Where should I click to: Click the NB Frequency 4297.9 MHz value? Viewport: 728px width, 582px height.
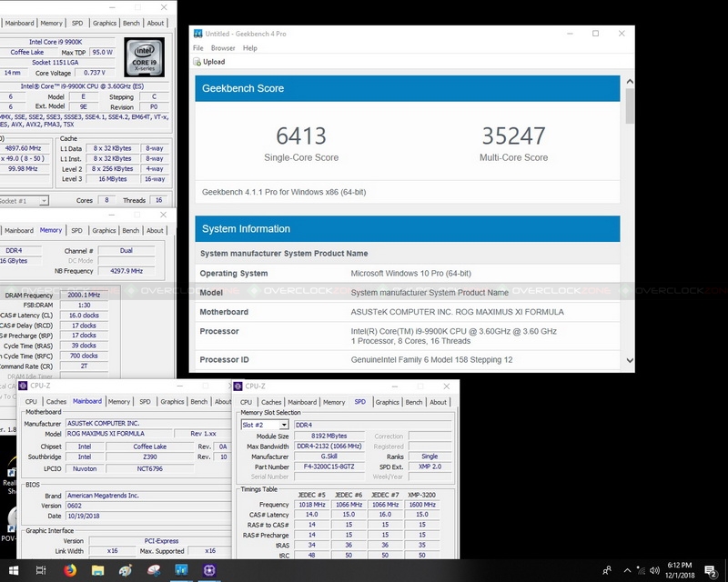(126, 271)
